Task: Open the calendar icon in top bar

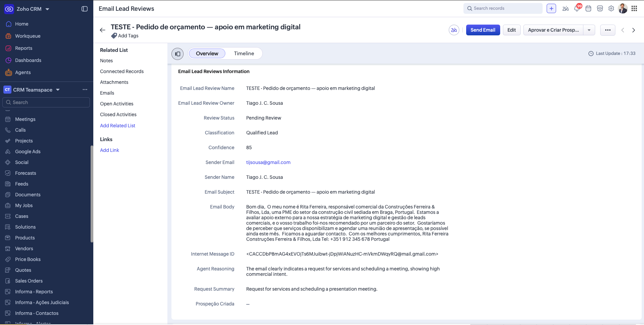Action: (x=588, y=8)
